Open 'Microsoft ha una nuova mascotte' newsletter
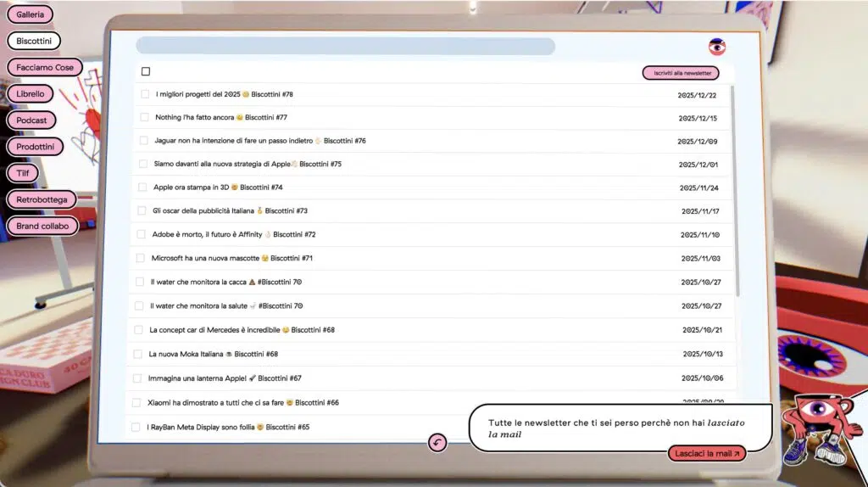Screen dimensions: 868x487 pos(232,258)
